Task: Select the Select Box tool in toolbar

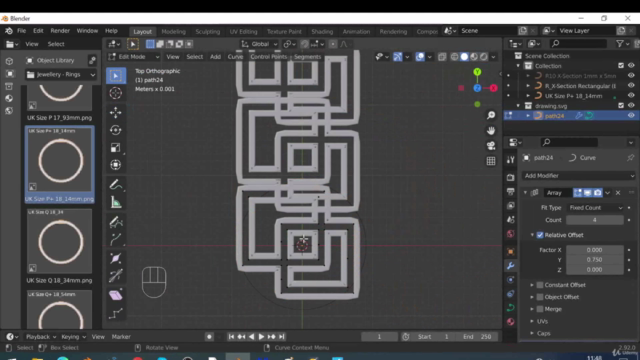Action: [x=116, y=76]
